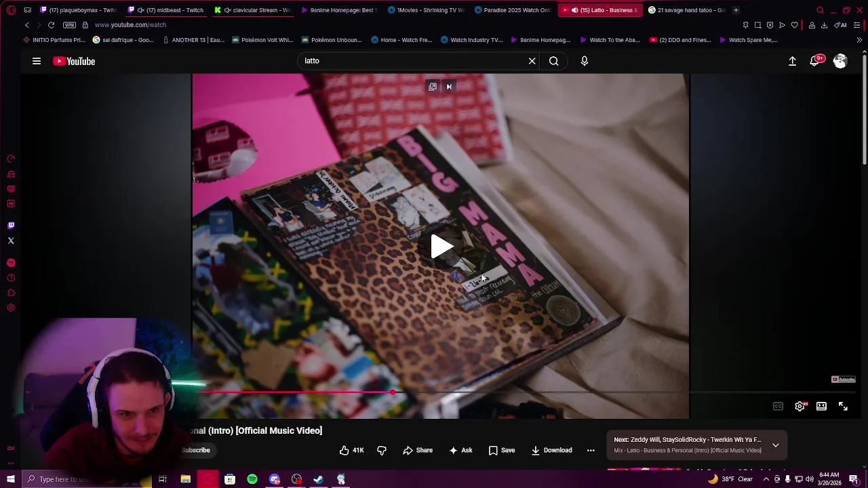Click the Next: Zeddy Will track text
Viewport: 868px width, 488px height.
pos(688,440)
